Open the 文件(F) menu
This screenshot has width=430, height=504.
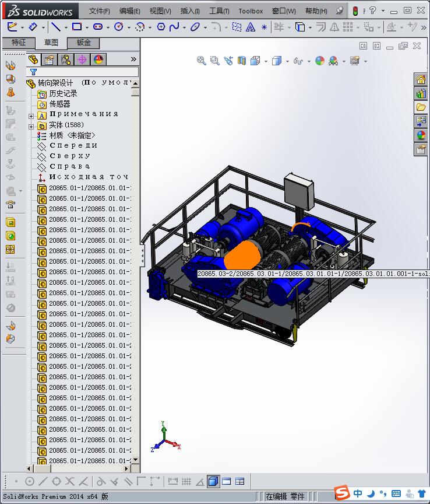99,11
